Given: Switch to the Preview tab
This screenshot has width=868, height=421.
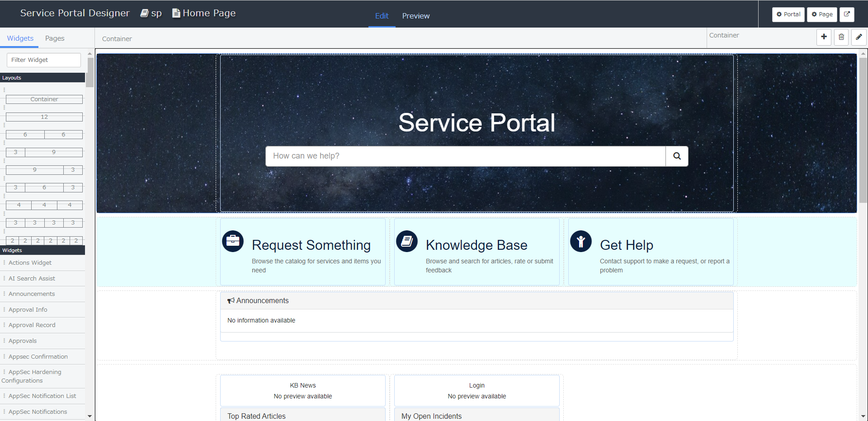Looking at the screenshot, I should pos(415,16).
